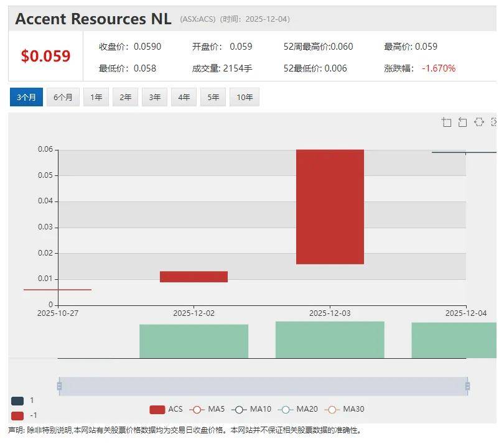
Task: Select the 6个月 time range tab
Action: click(x=63, y=97)
